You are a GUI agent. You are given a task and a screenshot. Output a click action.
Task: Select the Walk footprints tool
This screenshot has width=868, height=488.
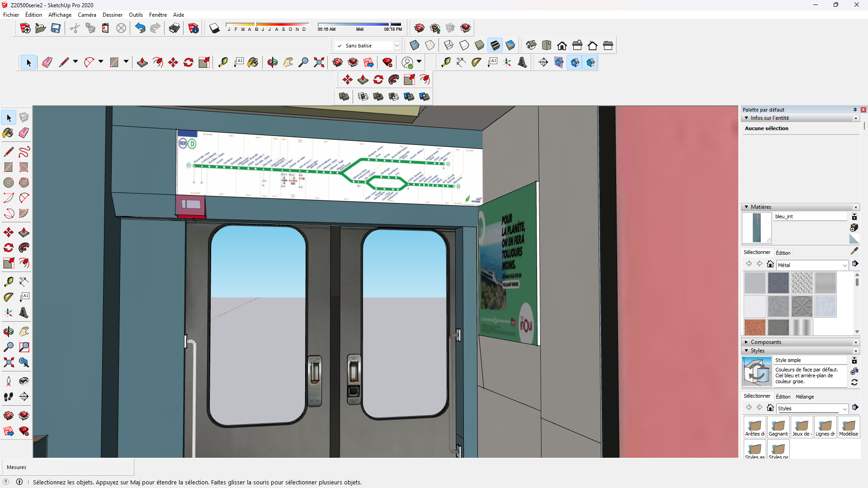[8, 397]
